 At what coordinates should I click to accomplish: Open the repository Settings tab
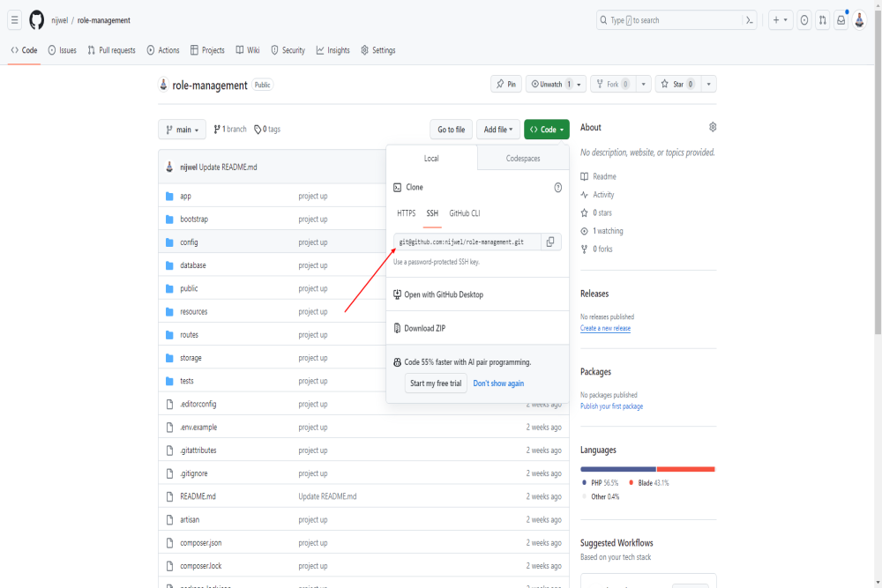coord(378,50)
